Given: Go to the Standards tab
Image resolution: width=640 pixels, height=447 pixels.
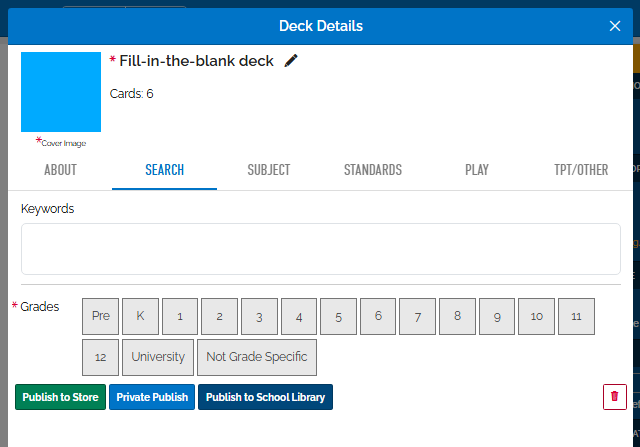Looking at the screenshot, I should click(x=373, y=170).
